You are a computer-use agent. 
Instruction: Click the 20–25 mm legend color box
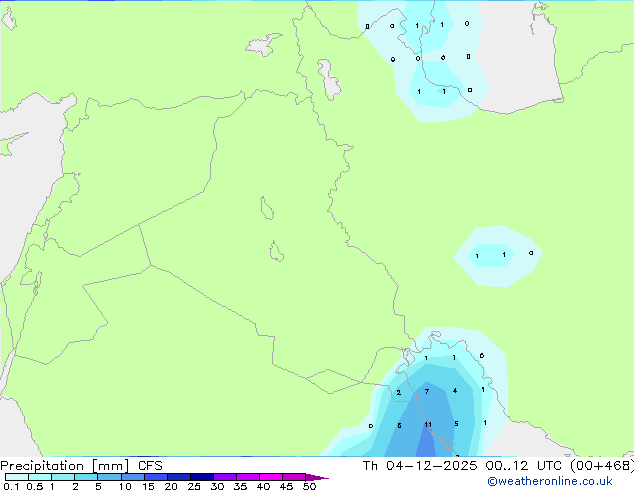(179, 477)
